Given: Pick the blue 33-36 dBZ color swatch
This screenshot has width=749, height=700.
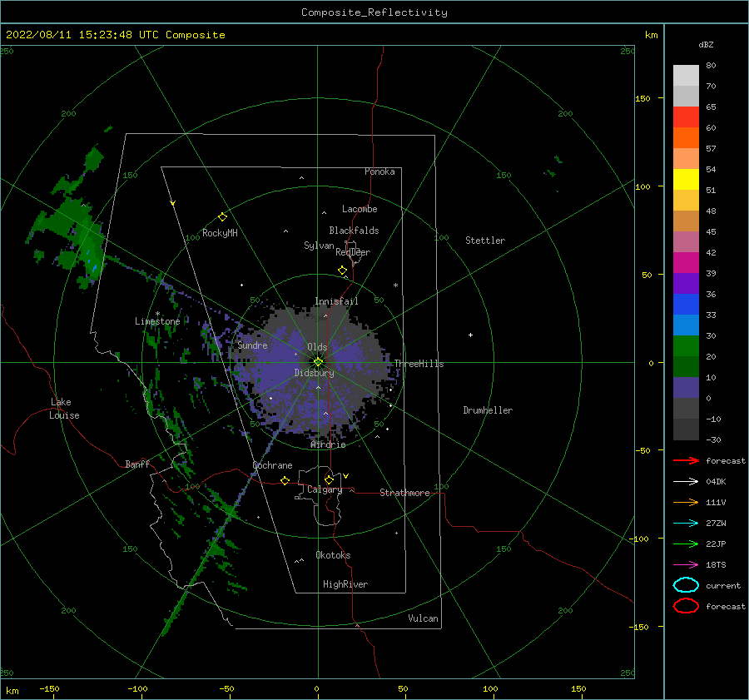Looking at the screenshot, I should (x=686, y=305).
